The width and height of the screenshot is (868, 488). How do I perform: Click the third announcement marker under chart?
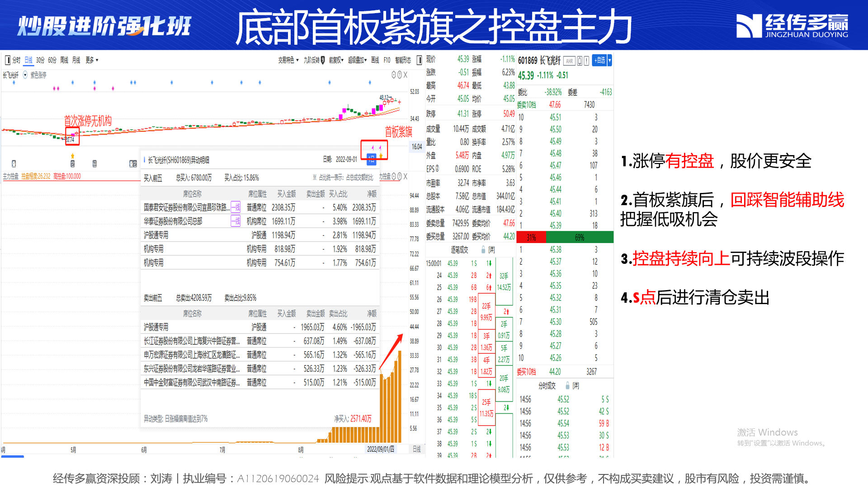click(x=94, y=164)
